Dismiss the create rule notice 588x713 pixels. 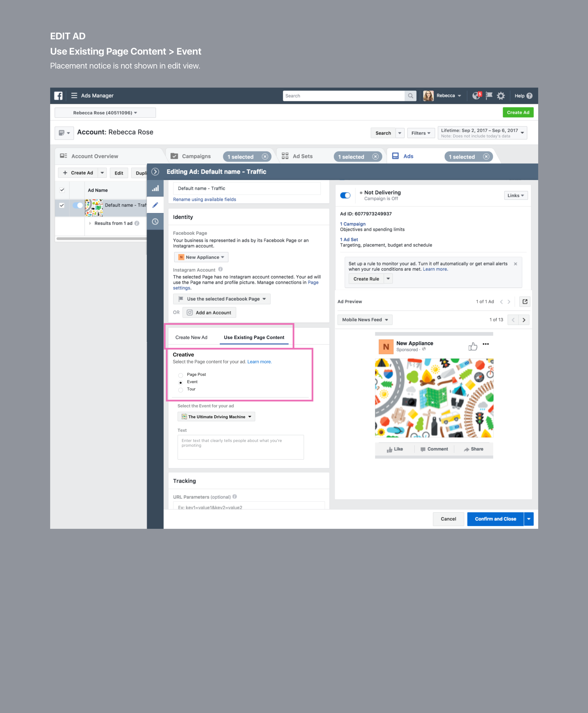pos(515,264)
